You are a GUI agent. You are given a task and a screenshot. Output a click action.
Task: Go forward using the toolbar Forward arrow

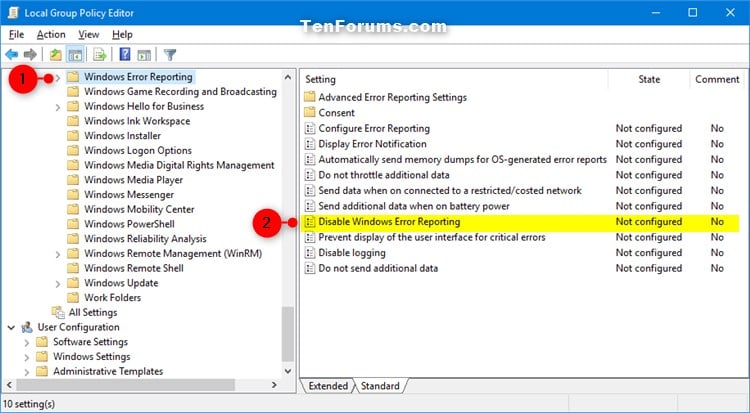(x=30, y=55)
